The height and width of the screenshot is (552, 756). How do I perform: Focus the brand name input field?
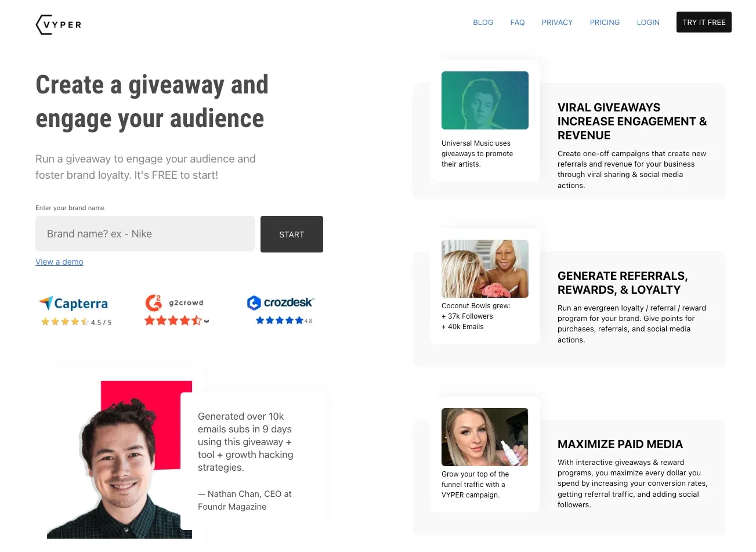coord(145,234)
